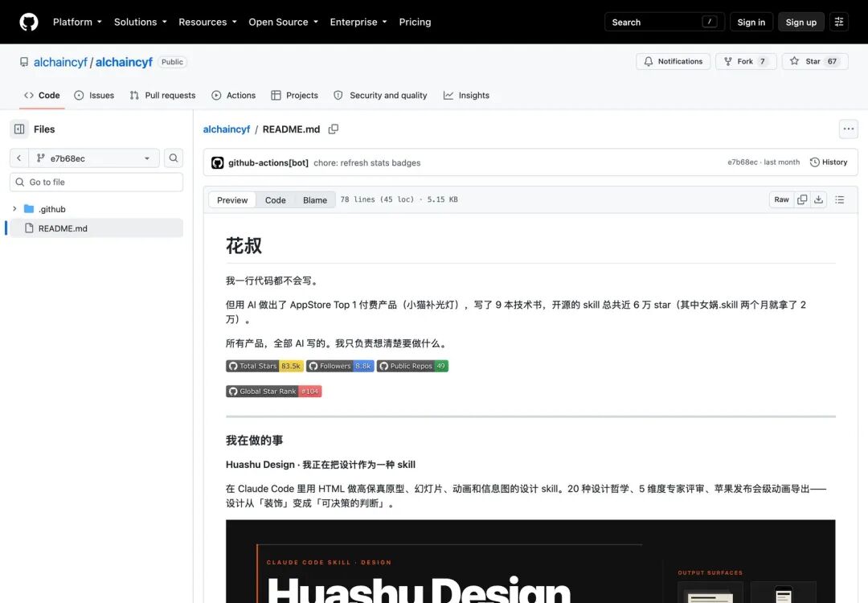
Task: Expand the Resources navigation menu
Action: coord(207,23)
